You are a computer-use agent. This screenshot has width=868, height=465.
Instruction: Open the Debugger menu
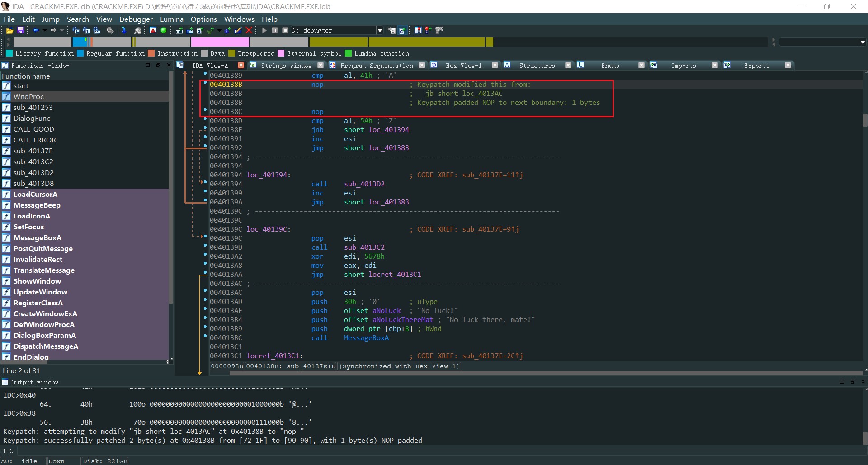(136, 19)
